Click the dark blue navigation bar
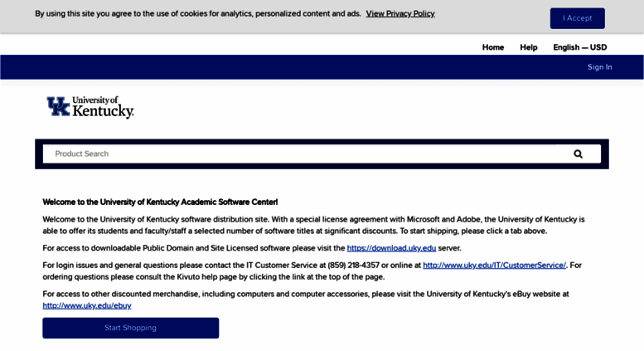The width and height of the screenshot is (644, 351). 290,67
